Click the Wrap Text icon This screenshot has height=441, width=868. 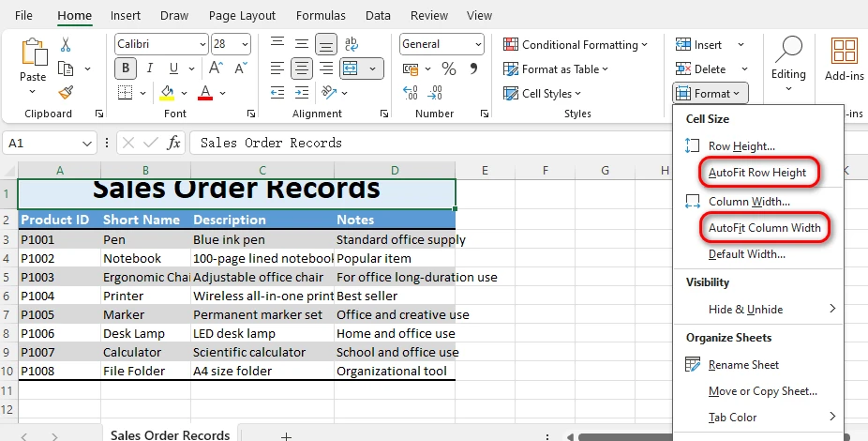pos(351,44)
